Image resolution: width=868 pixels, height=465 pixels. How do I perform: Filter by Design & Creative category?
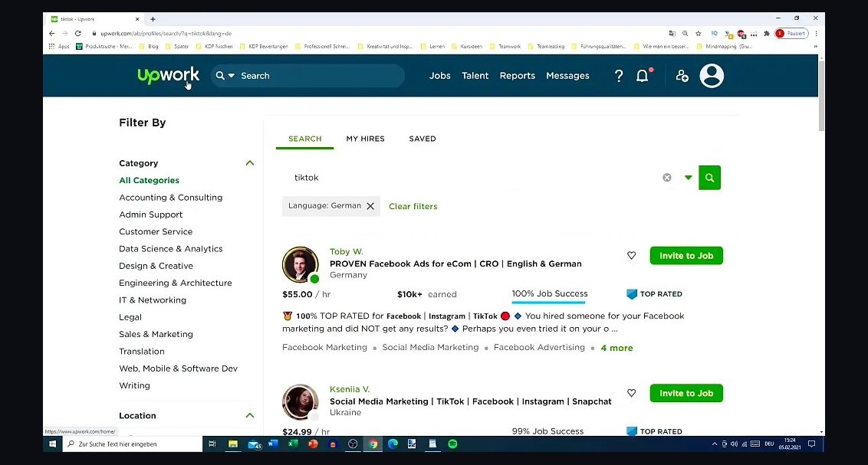point(156,266)
